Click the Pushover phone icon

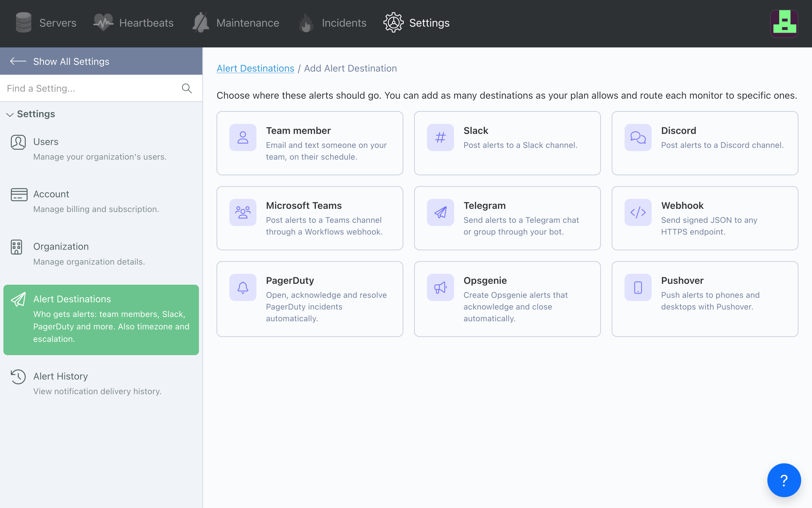point(638,287)
